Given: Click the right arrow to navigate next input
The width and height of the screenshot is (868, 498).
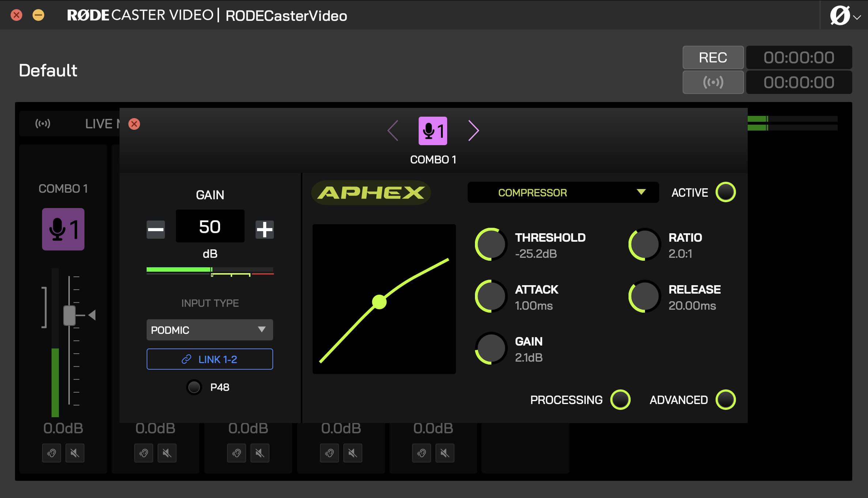Looking at the screenshot, I should coord(473,131).
